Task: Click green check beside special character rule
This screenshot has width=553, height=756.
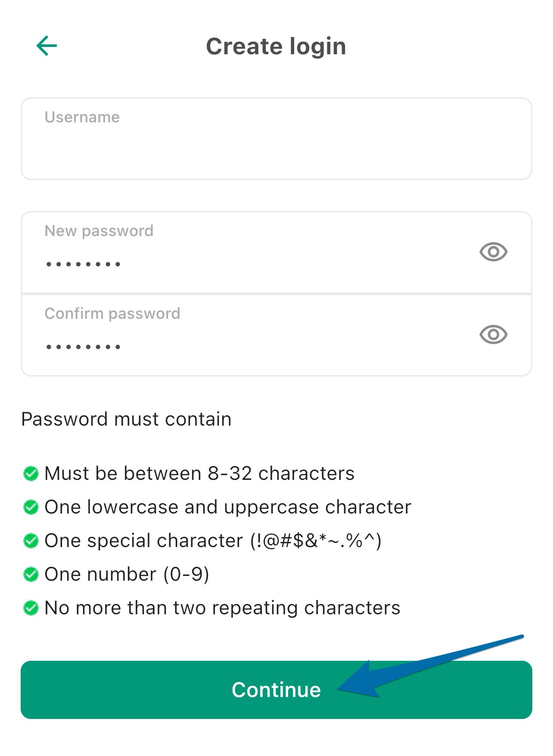Action: (31, 541)
